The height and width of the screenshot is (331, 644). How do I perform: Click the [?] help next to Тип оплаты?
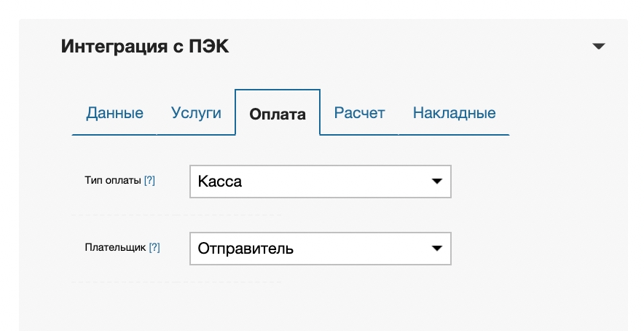pyautogui.click(x=149, y=181)
